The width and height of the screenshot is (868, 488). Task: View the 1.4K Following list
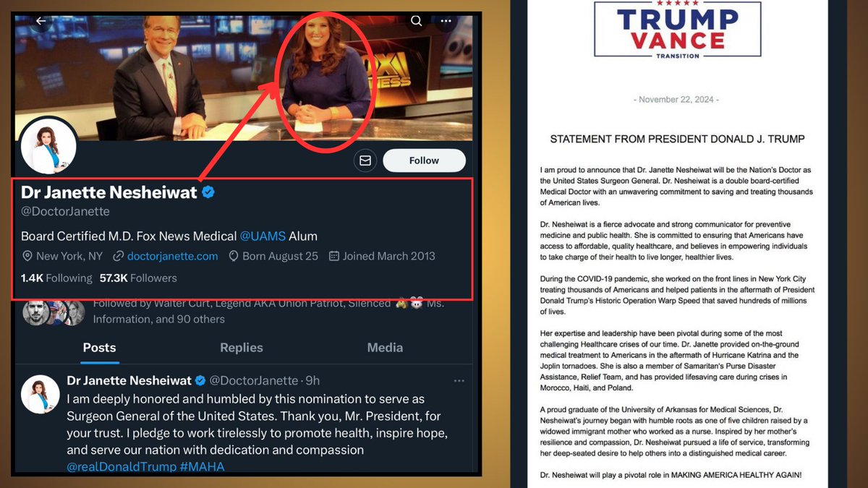(x=56, y=278)
